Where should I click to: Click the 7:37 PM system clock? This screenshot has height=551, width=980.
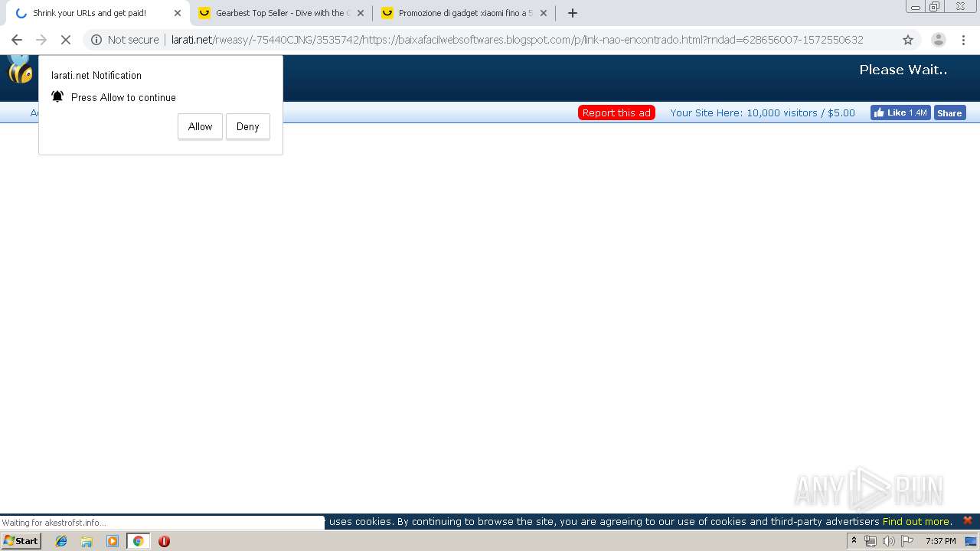point(940,541)
